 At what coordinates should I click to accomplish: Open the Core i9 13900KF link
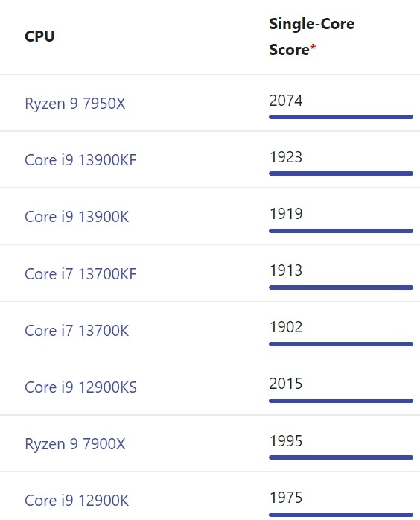point(80,160)
